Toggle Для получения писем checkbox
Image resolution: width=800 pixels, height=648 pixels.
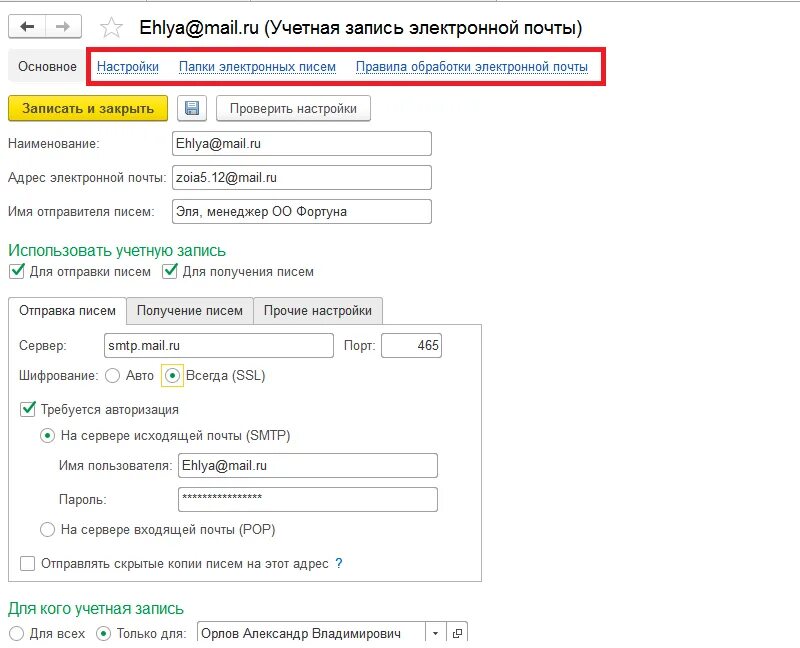click(x=170, y=271)
